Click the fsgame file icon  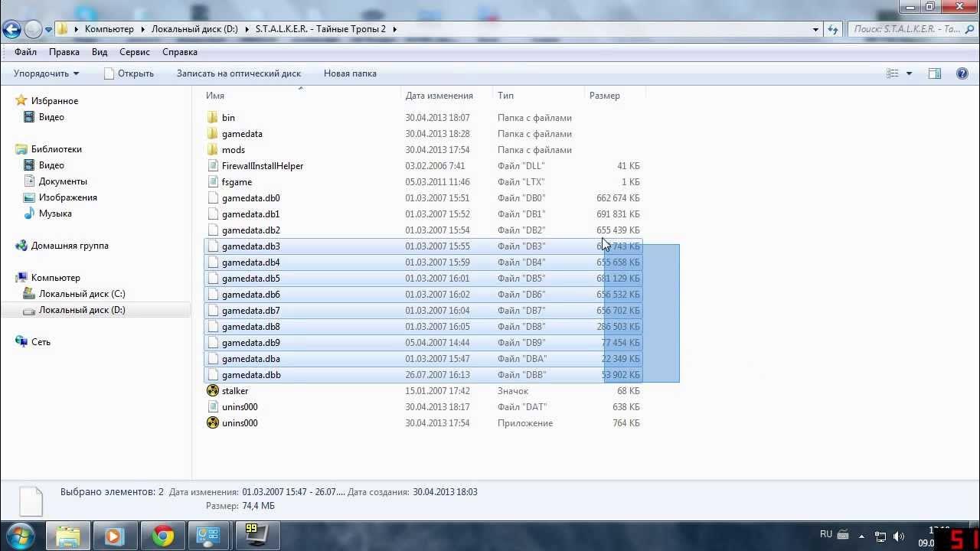tap(213, 182)
